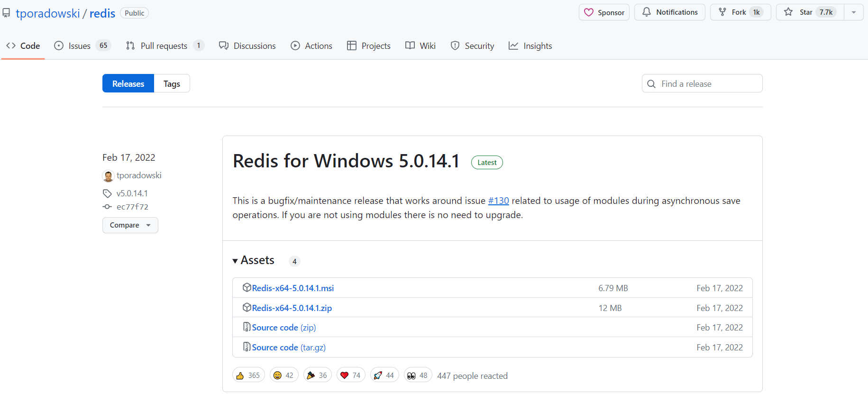
Task: Download Redis-x64-5.0.14.1.zip
Action: pos(292,308)
